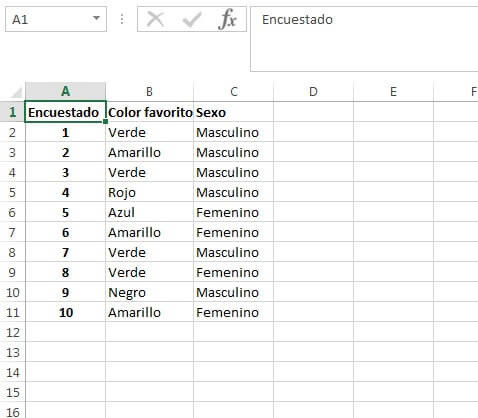This screenshot has width=478, height=418.
Task: Click cell C11 'Femenino'
Action: coord(233,312)
